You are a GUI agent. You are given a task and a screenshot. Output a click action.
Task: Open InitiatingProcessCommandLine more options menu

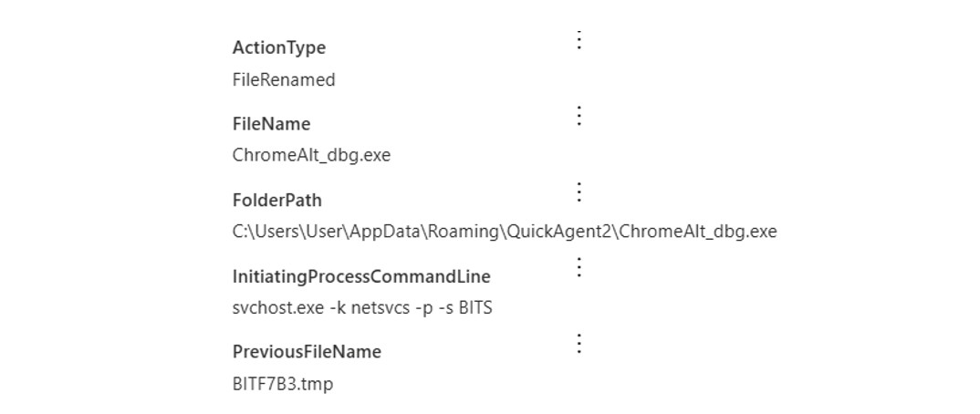pyautogui.click(x=579, y=268)
